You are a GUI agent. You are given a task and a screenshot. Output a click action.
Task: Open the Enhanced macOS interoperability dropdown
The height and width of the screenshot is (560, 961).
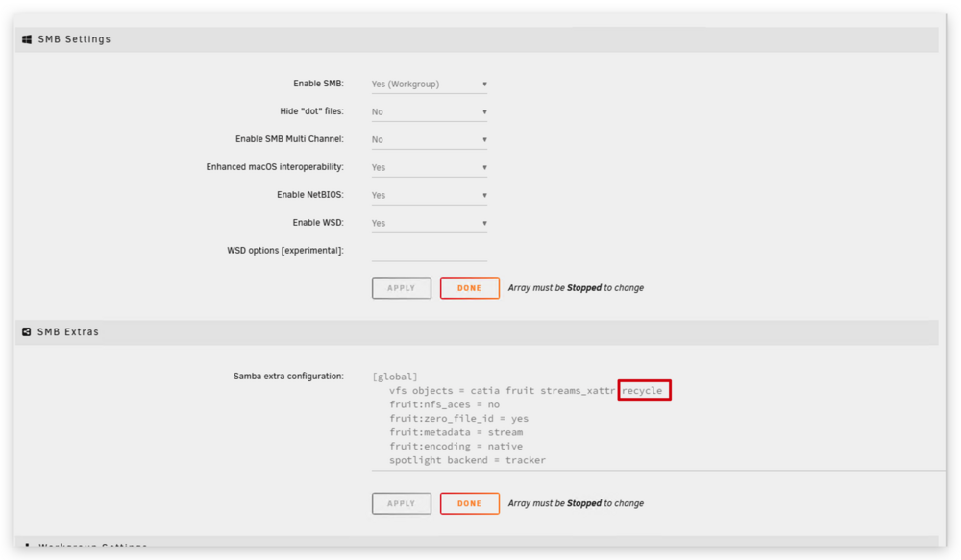pyautogui.click(x=429, y=167)
